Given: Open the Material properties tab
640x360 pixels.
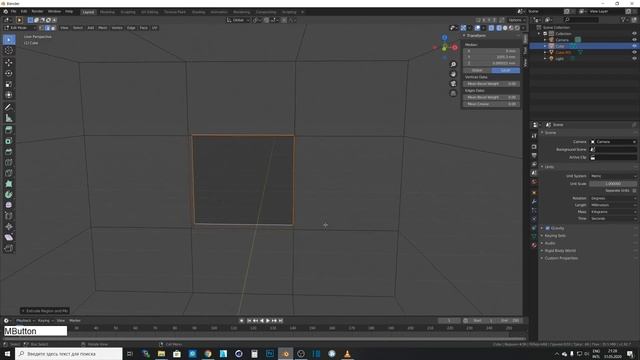Looking at the screenshot, I should (x=534, y=245).
